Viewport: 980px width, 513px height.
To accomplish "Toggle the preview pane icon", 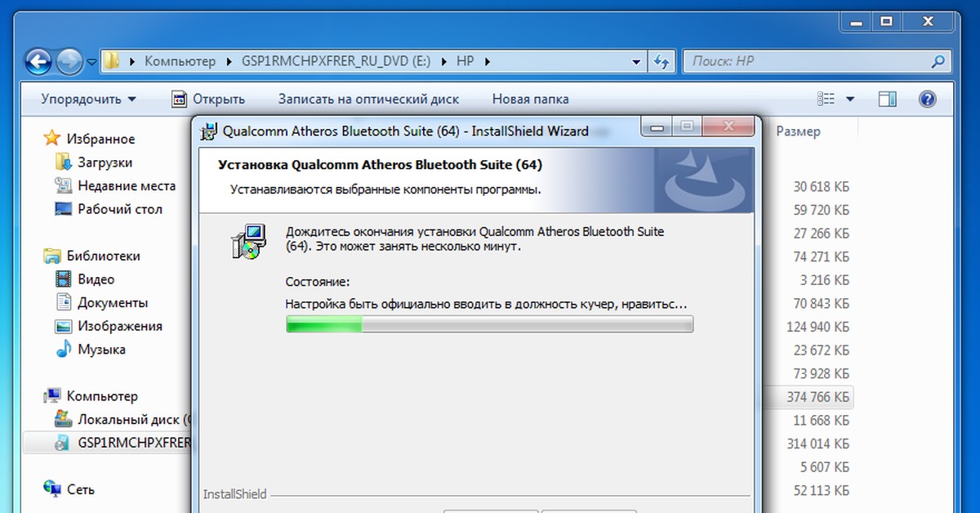I will [x=888, y=99].
